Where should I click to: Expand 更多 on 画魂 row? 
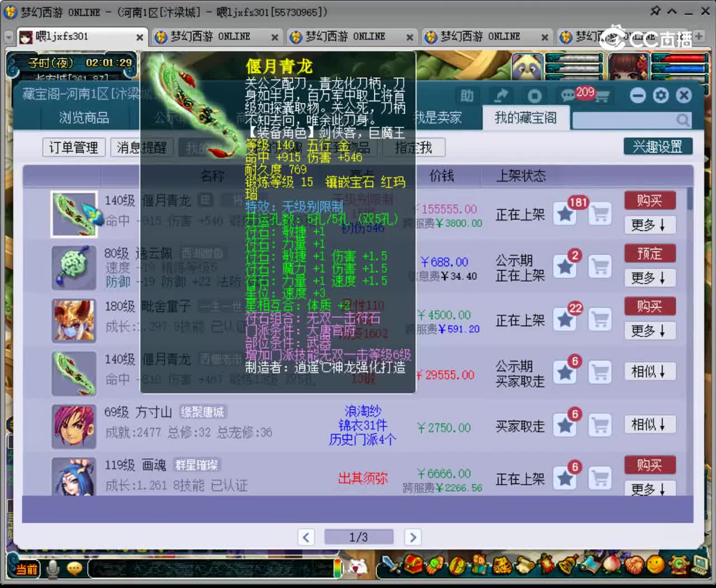pyautogui.click(x=649, y=489)
